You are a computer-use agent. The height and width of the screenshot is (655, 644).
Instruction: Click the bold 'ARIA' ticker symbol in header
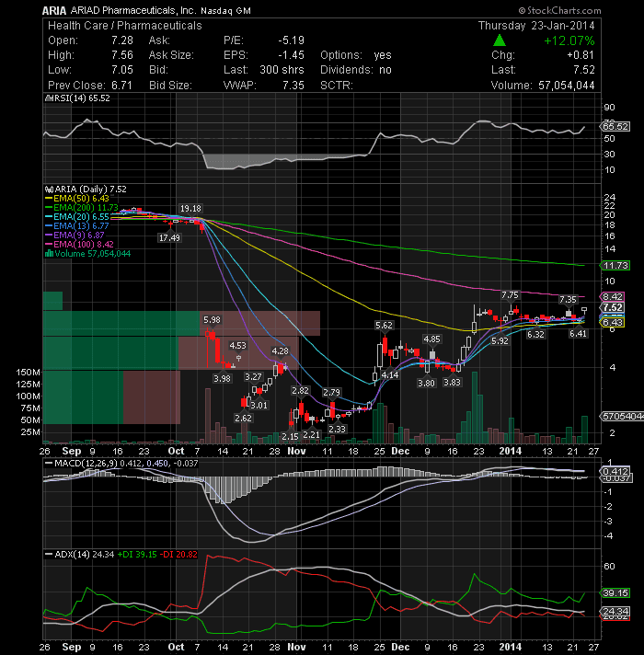click(54, 10)
